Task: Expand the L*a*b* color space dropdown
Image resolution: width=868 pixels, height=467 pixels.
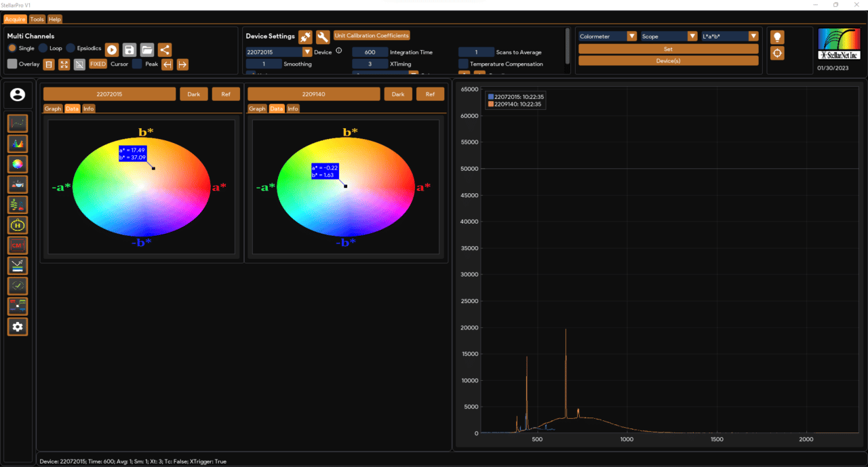Action: tap(753, 36)
